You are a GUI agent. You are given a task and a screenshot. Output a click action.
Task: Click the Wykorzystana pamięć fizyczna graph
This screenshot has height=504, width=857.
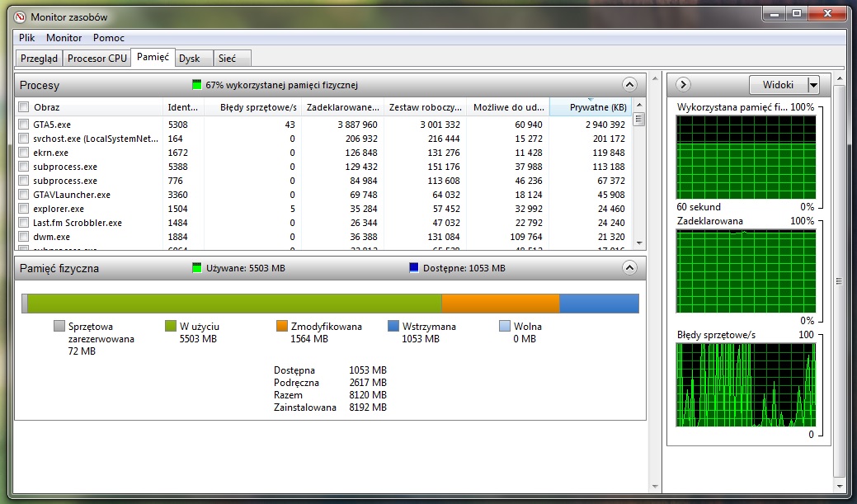coord(746,158)
